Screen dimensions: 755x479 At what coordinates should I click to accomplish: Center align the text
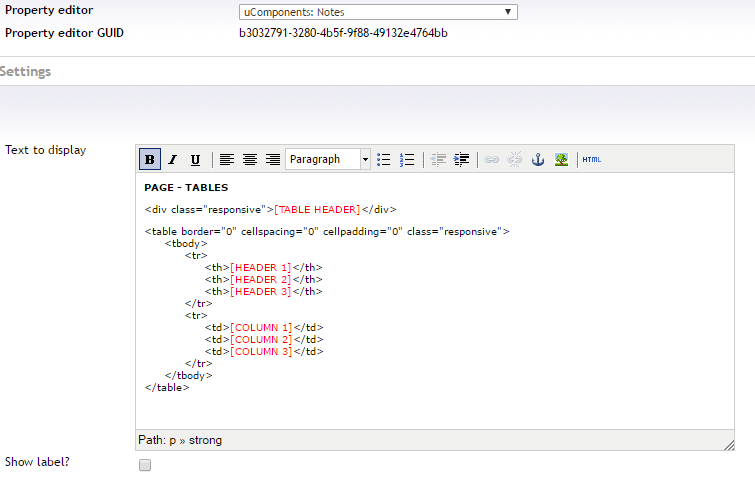pos(250,160)
